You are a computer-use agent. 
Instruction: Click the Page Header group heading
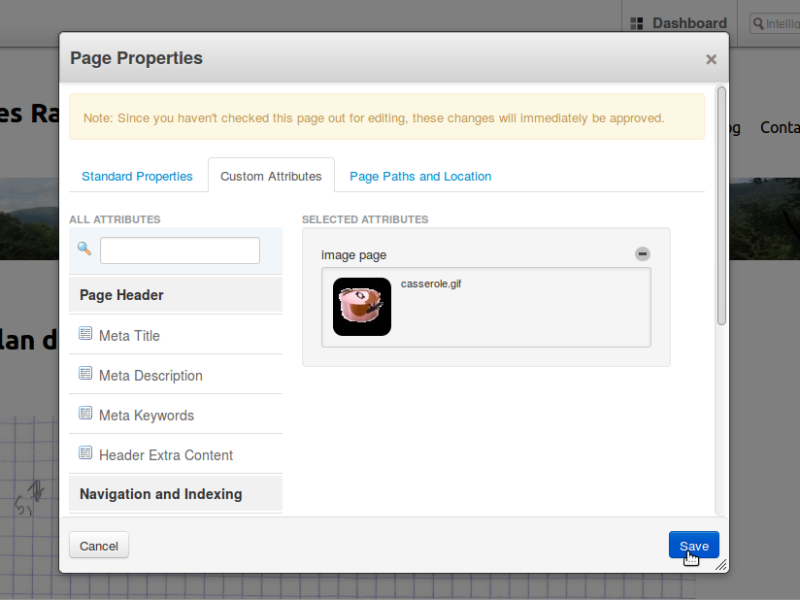click(x=176, y=295)
